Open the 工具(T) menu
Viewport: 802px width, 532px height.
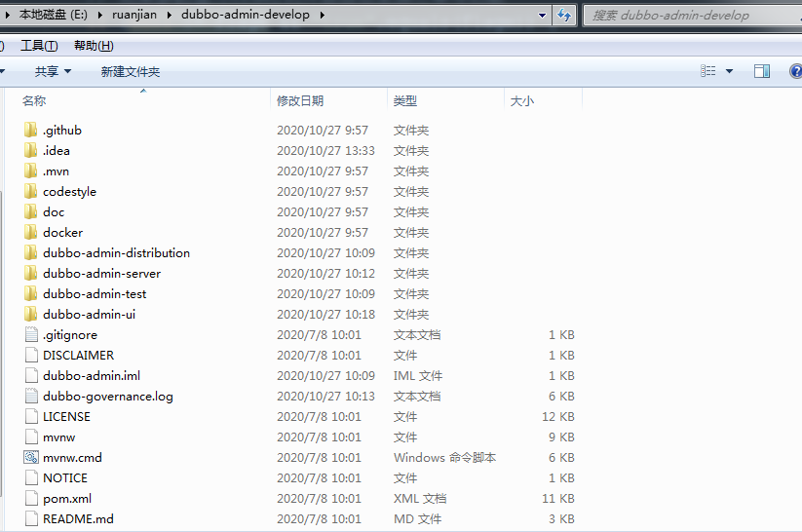click(x=39, y=46)
